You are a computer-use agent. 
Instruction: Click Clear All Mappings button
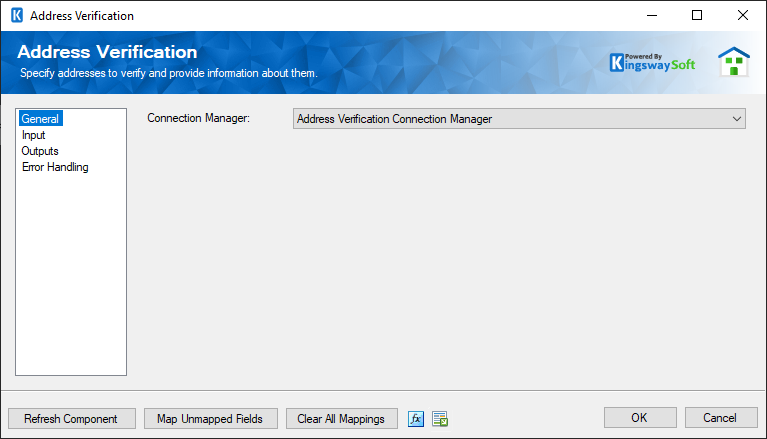pyautogui.click(x=341, y=419)
